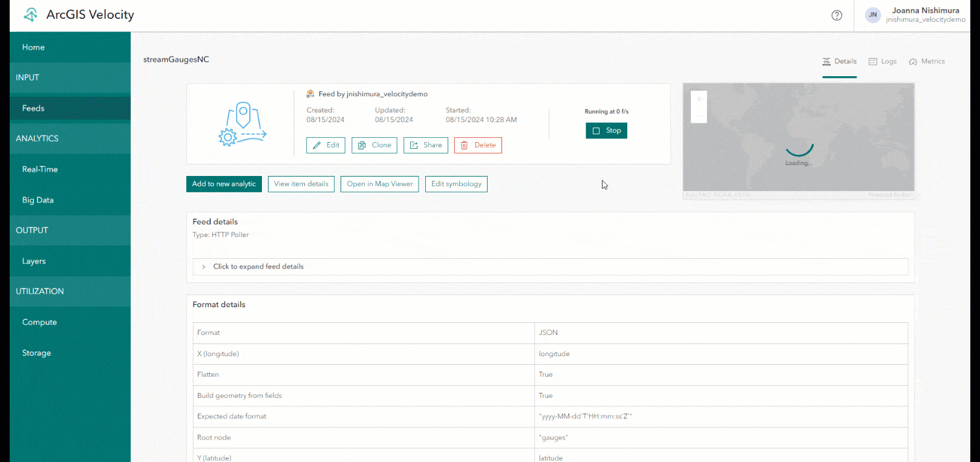Screen dimensions: 980x462
Task: Delete the feed
Action: [478, 145]
